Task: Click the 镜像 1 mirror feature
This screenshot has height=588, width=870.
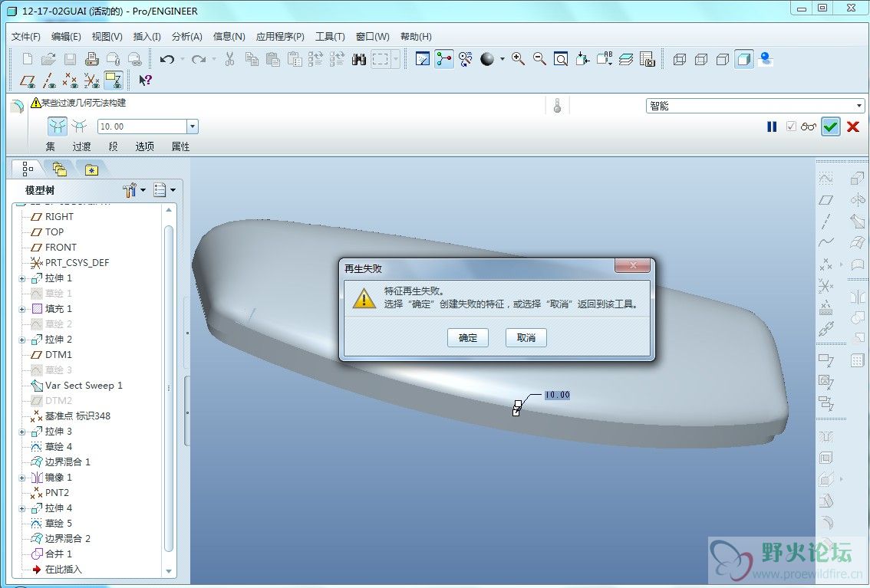Action: [x=51, y=477]
